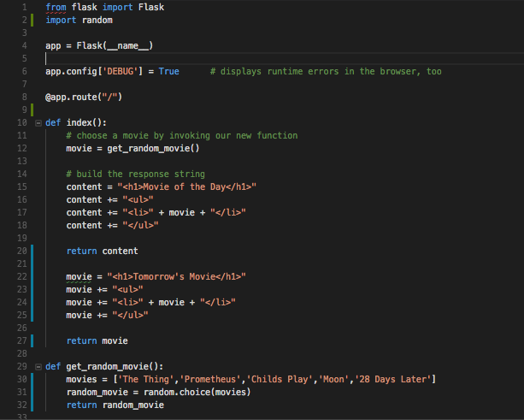Click the empty line 5 with cursor

284,58
